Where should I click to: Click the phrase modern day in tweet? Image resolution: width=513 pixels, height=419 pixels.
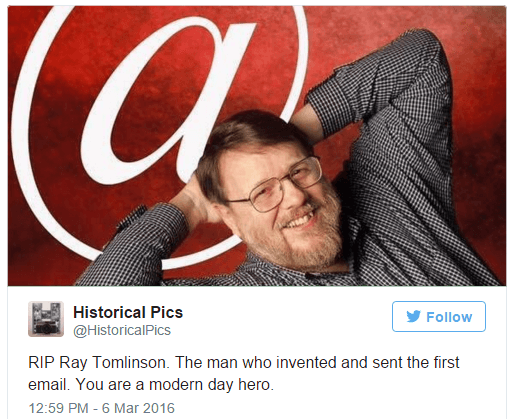click(x=191, y=385)
